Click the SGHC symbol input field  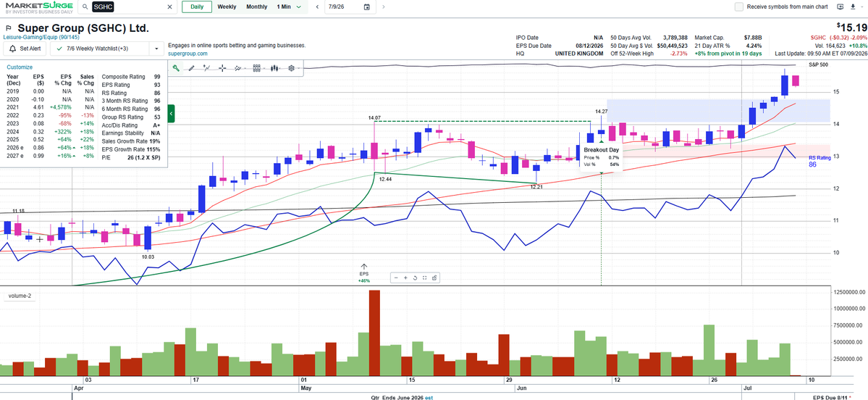(x=127, y=7)
